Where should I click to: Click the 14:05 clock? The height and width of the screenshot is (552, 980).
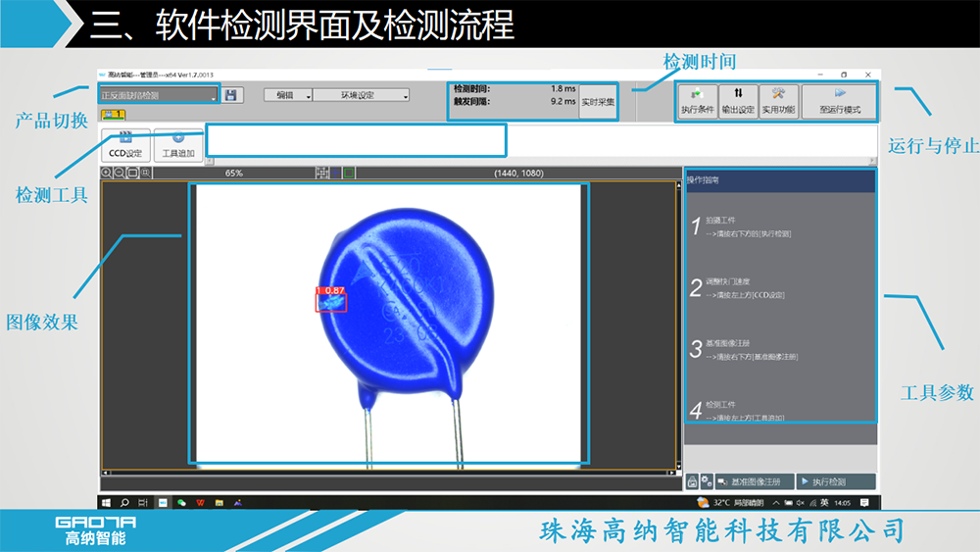[843, 503]
